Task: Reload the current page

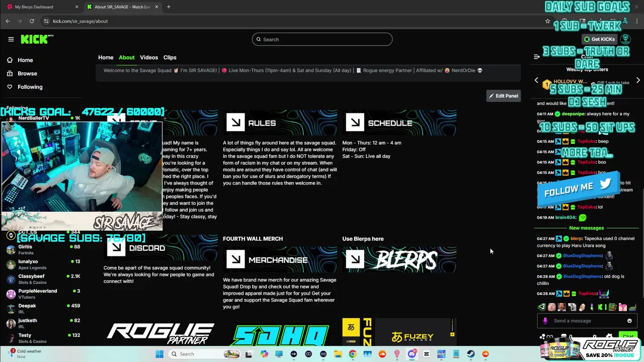Action: pyautogui.click(x=32, y=21)
